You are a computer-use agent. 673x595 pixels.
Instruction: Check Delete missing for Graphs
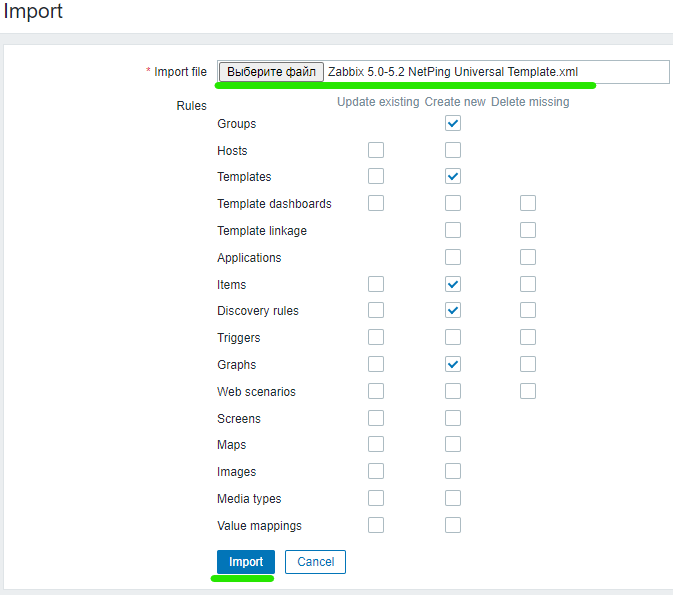click(528, 364)
